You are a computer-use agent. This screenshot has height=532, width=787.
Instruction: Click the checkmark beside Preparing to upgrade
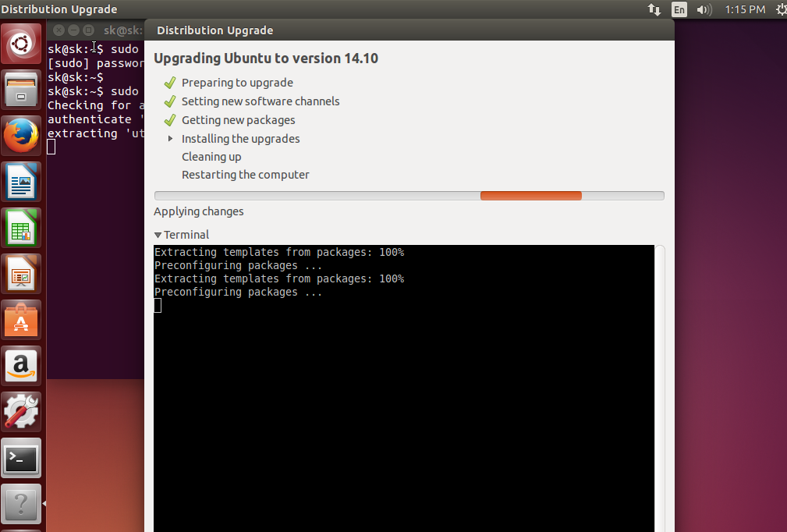[170, 83]
